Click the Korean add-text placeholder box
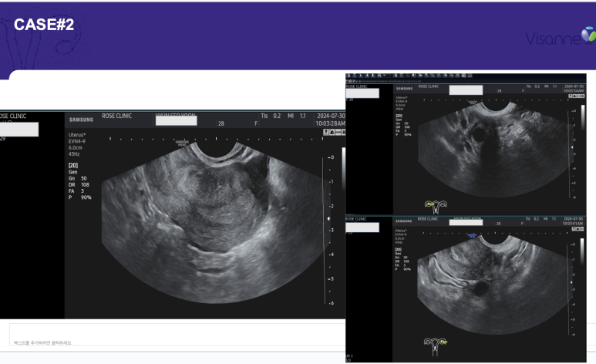The height and width of the screenshot is (364, 596). click(177, 335)
